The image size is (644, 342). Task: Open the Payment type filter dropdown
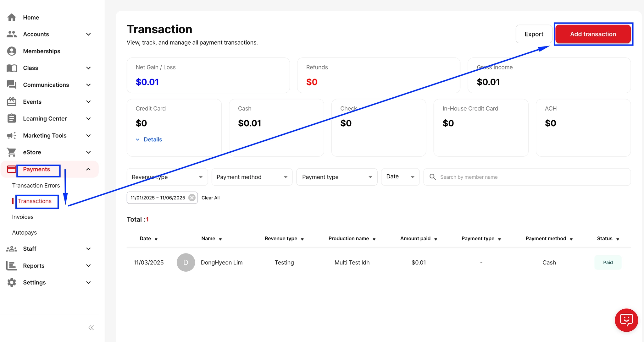(x=336, y=177)
